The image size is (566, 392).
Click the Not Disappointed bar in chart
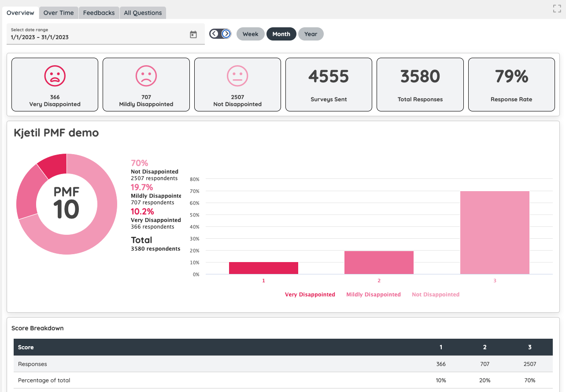(x=495, y=233)
